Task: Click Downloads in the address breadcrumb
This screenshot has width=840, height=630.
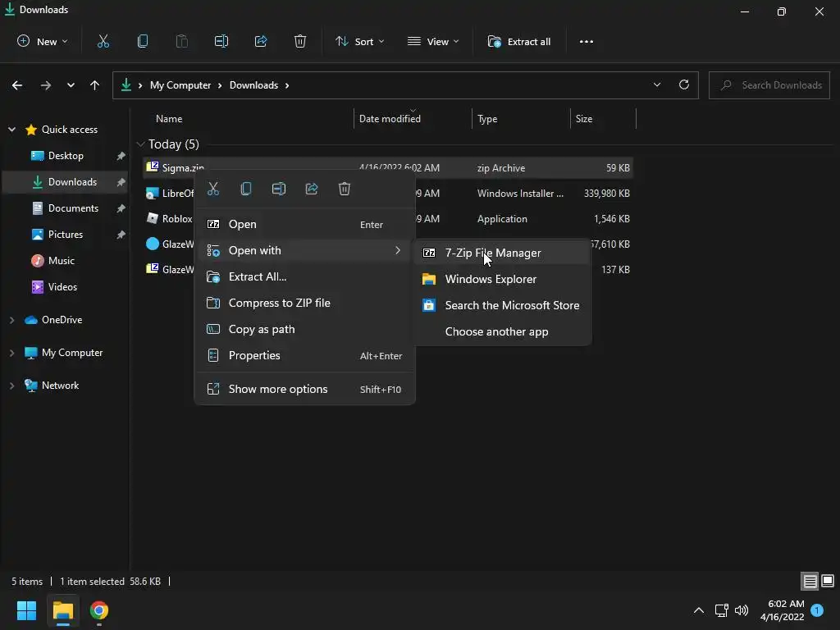Action: [253, 85]
